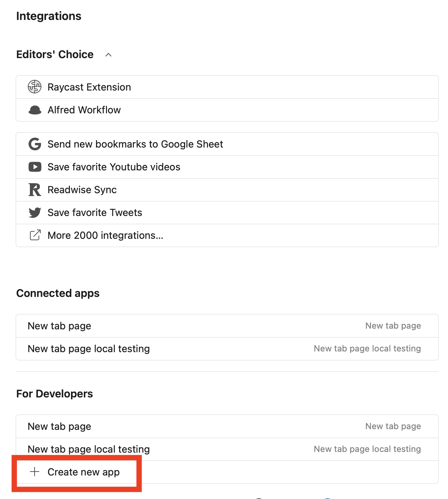The height and width of the screenshot is (499, 448).
Task: Click the Twitter bird icon
Action: (35, 212)
